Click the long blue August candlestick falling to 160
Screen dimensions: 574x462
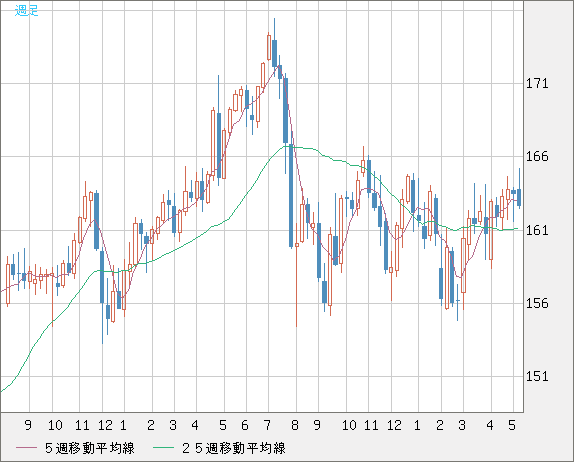(291, 196)
